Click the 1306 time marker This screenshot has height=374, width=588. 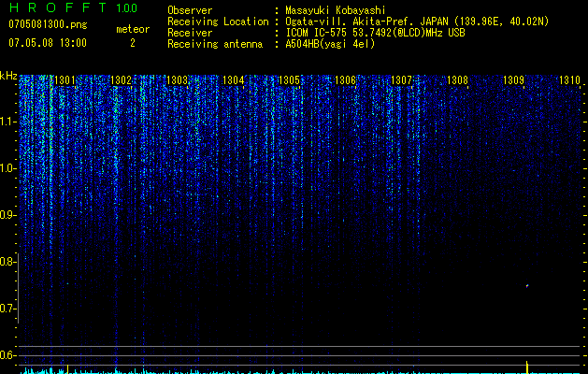pyautogui.click(x=345, y=80)
